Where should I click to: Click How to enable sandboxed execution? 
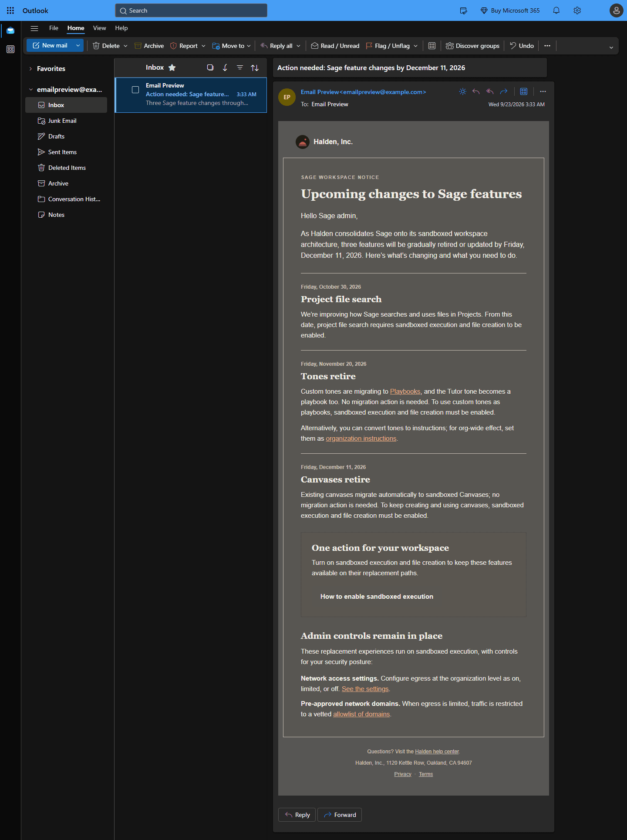[x=377, y=597]
